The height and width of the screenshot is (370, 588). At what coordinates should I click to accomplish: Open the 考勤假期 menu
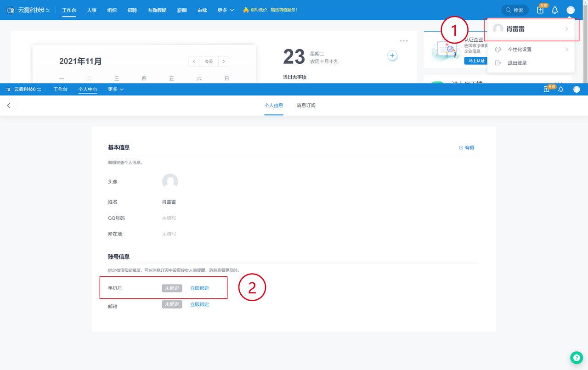[x=157, y=10]
